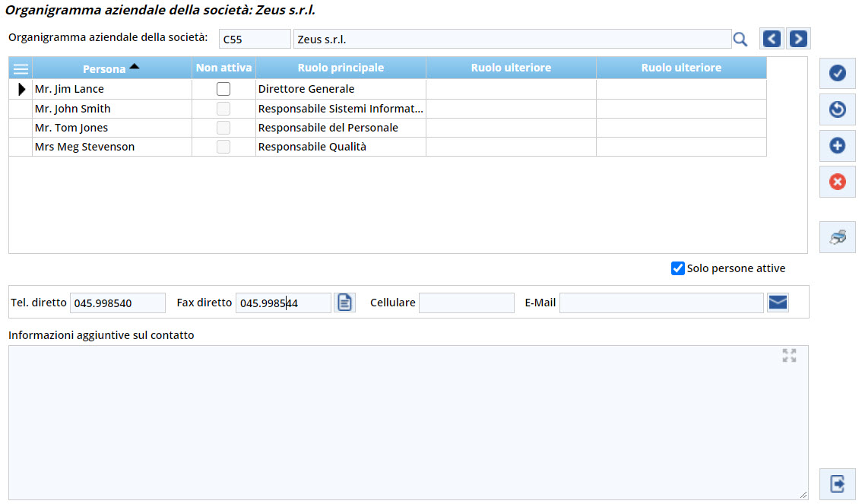Image resolution: width=862 pixels, height=504 pixels.
Task: Open the grid menu hamburger icon
Action: point(21,68)
